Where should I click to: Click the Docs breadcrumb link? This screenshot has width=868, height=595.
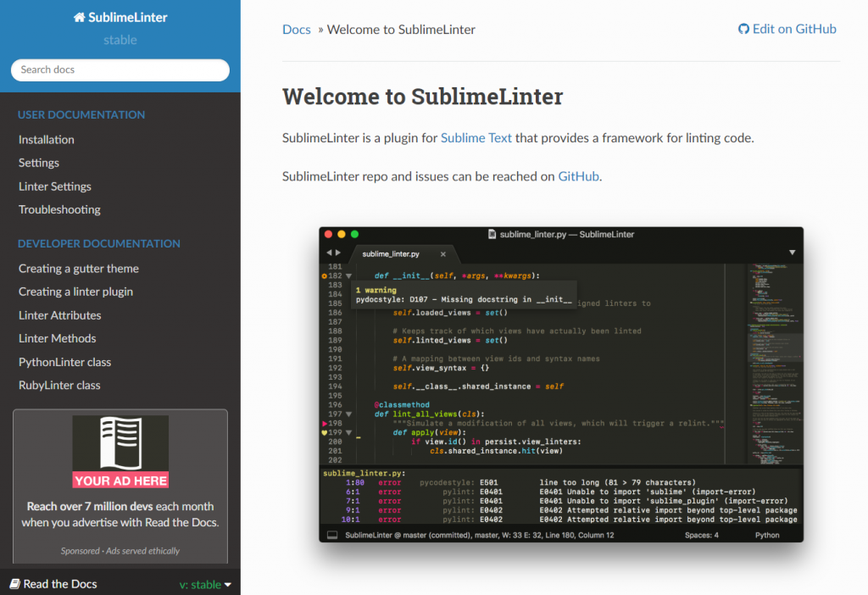tap(296, 29)
